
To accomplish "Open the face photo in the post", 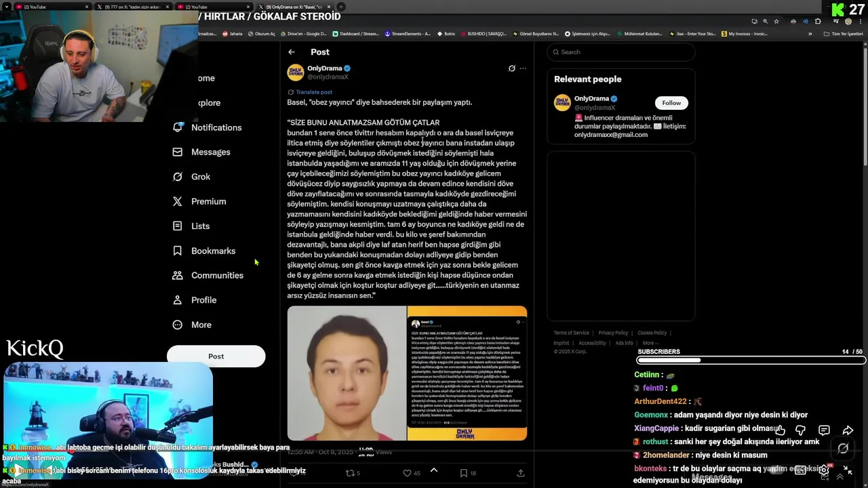I will (347, 373).
